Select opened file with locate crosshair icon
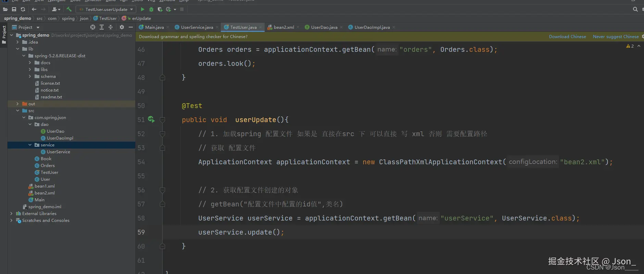This screenshot has width=644, height=274. [x=93, y=27]
